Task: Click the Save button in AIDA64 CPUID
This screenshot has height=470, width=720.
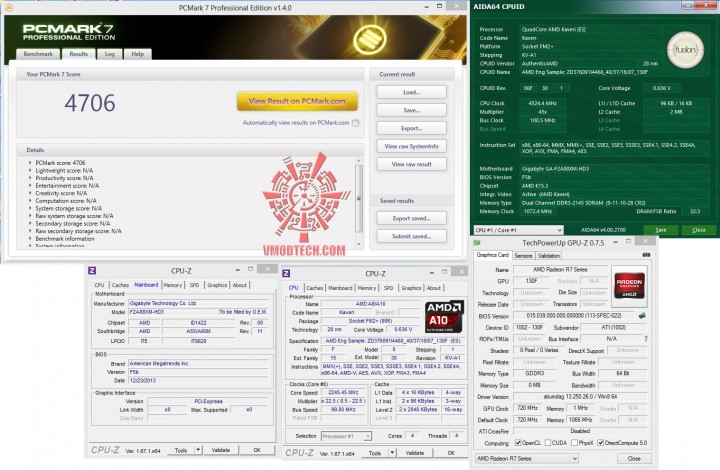Action: pos(661,230)
